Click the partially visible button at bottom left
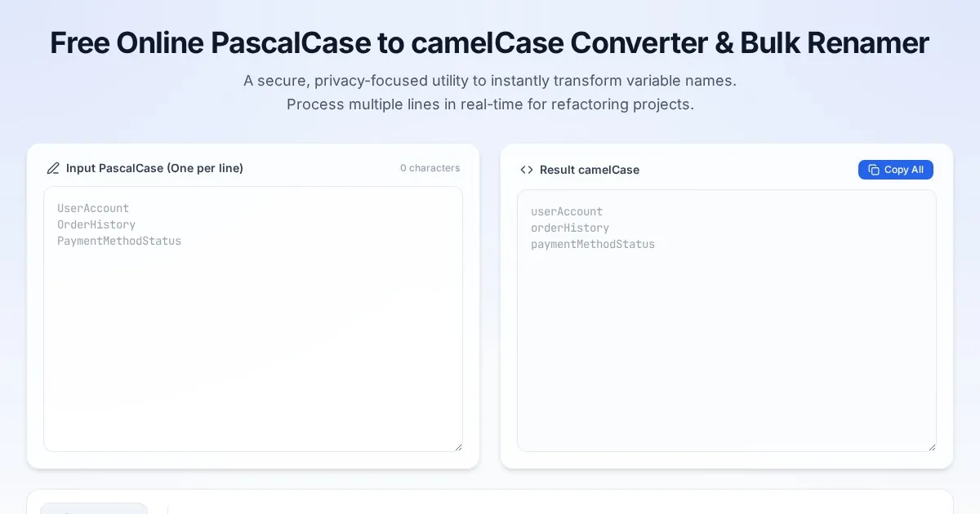 coord(94,508)
